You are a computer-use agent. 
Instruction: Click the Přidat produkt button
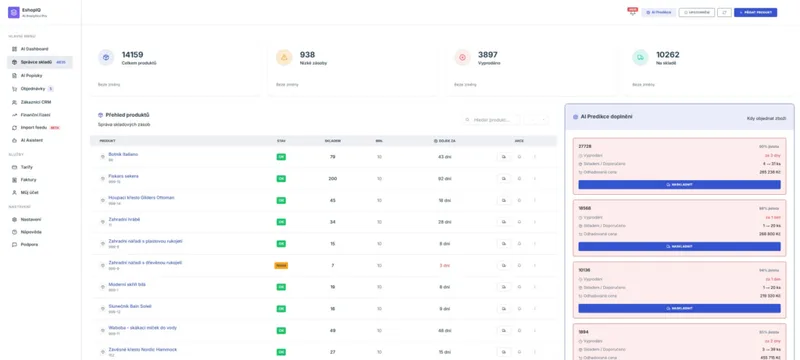tap(756, 12)
